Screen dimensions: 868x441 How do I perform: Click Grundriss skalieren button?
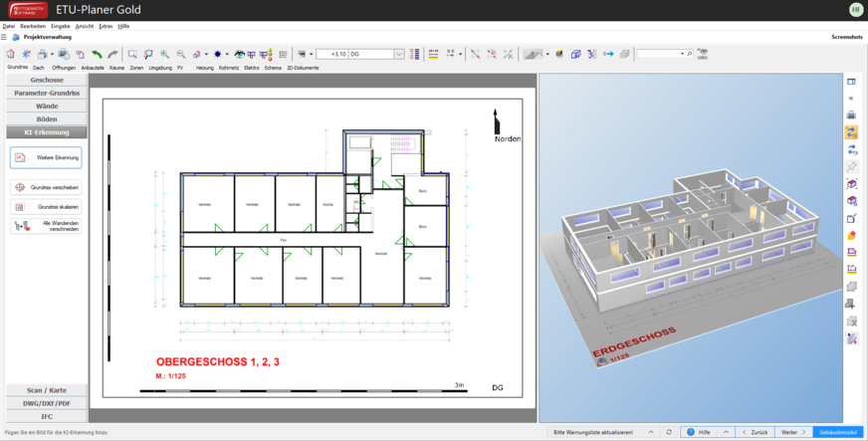pos(46,206)
